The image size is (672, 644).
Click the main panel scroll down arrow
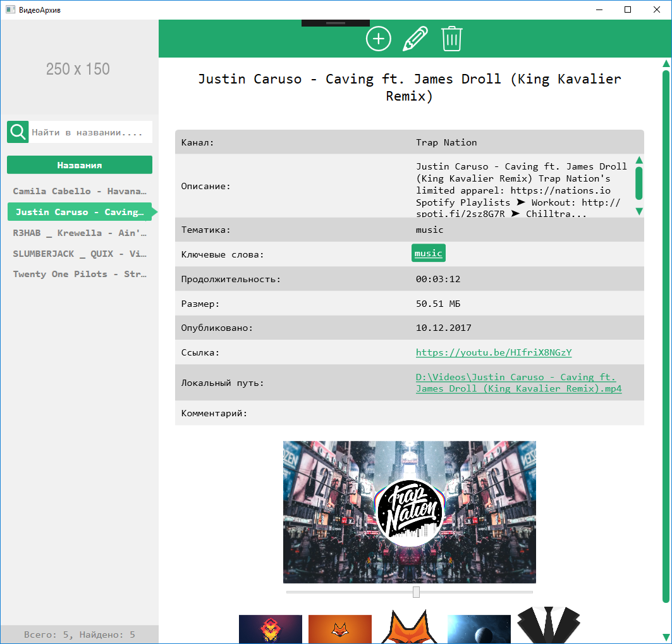[666, 636]
